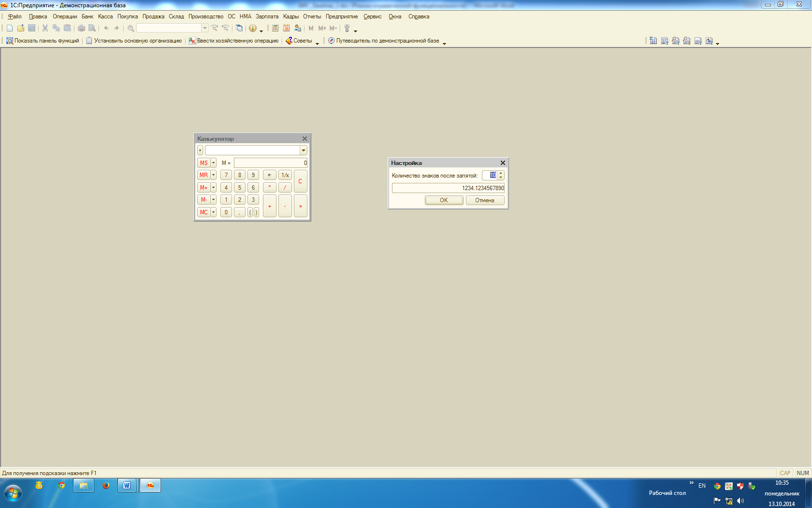The height and width of the screenshot is (508, 812).
Task: Click the backspace arrow button in Calculator
Action: click(x=270, y=175)
